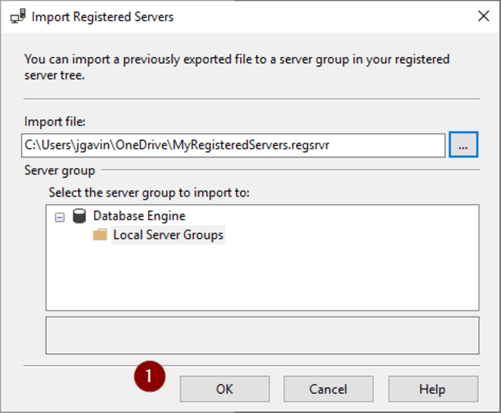Viewport: 501px width, 413px height.
Task: Click the red numbered 1 marker
Action: 150,376
